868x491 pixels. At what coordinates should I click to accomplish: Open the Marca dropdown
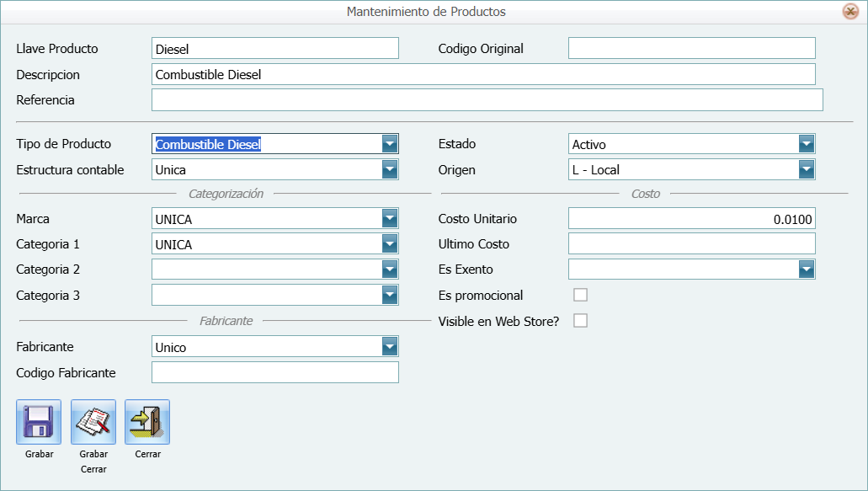pos(389,219)
